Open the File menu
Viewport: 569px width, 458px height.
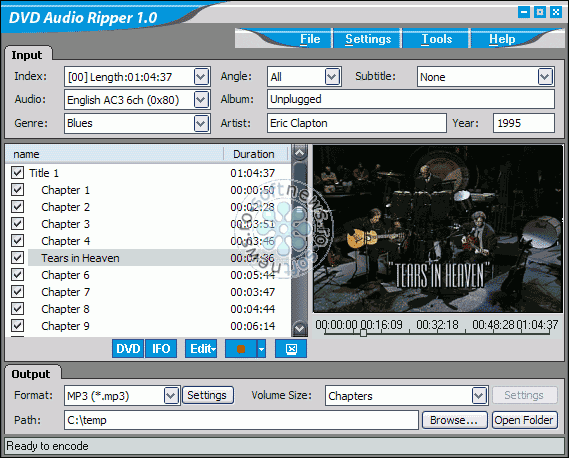pos(310,39)
